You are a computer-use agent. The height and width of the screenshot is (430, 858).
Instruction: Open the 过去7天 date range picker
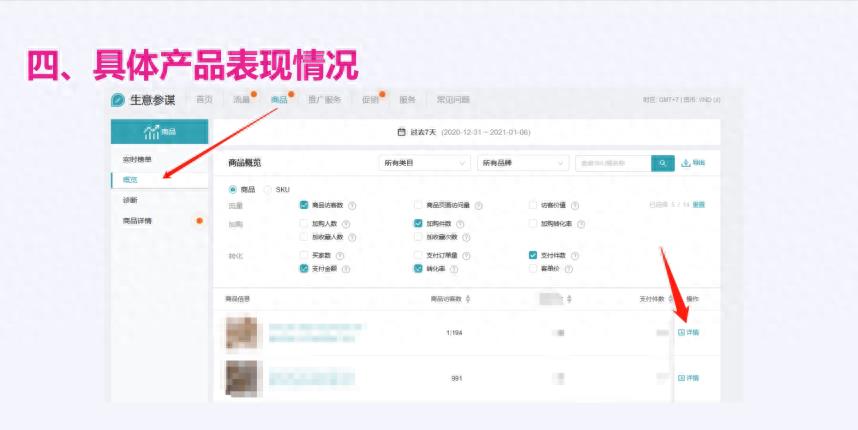coord(464,132)
